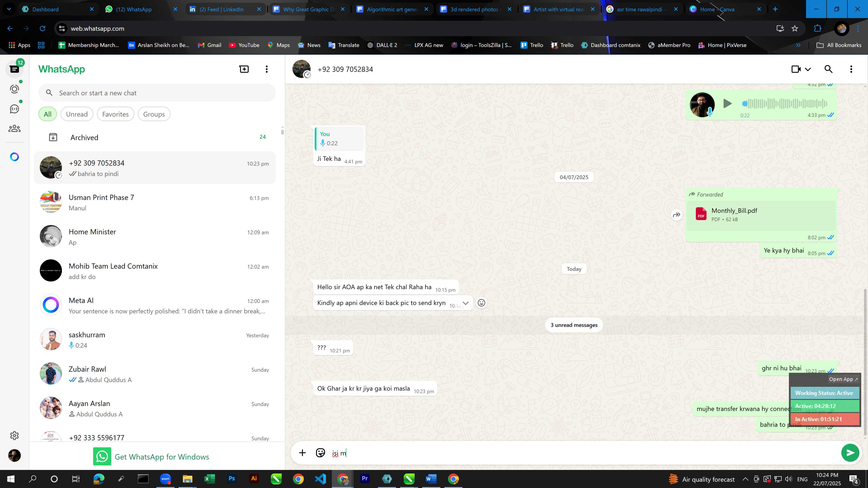Open the attach plus menu
Viewport: 868px width, 488px height.
(x=302, y=453)
